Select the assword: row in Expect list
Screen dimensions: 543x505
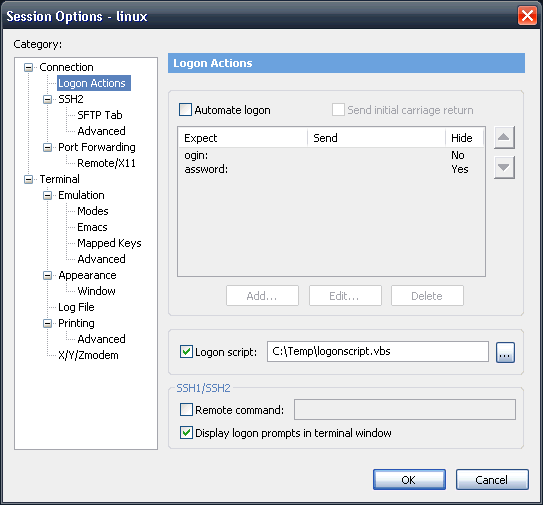331,169
